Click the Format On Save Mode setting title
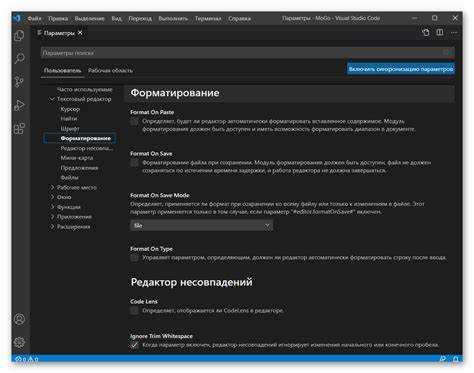Viewport: 474px width, 373px height. click(160, 195)
